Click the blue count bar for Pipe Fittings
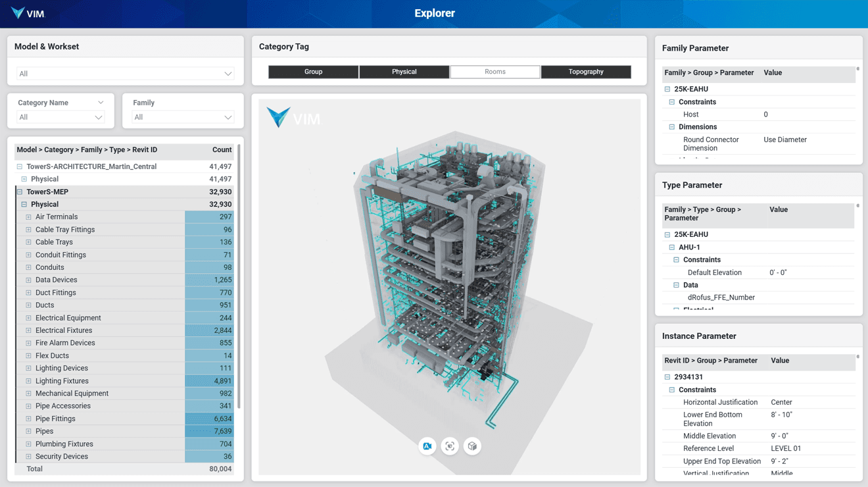The image size is (868, 487). [x=210, y=418]
